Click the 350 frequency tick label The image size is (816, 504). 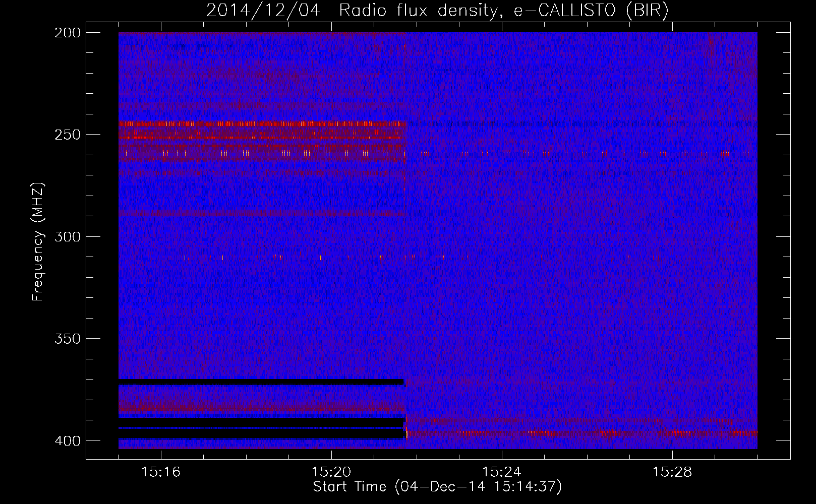(67, 339)
